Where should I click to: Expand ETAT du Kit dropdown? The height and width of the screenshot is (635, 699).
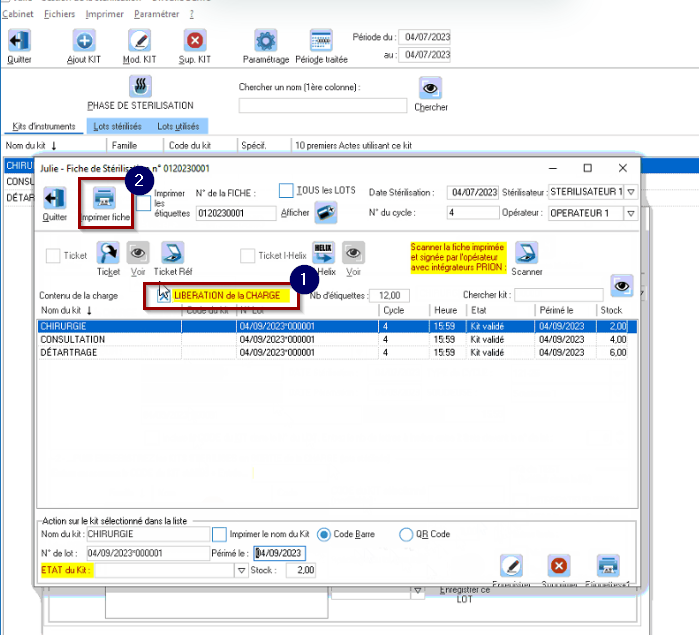click(x=241, y=570)
